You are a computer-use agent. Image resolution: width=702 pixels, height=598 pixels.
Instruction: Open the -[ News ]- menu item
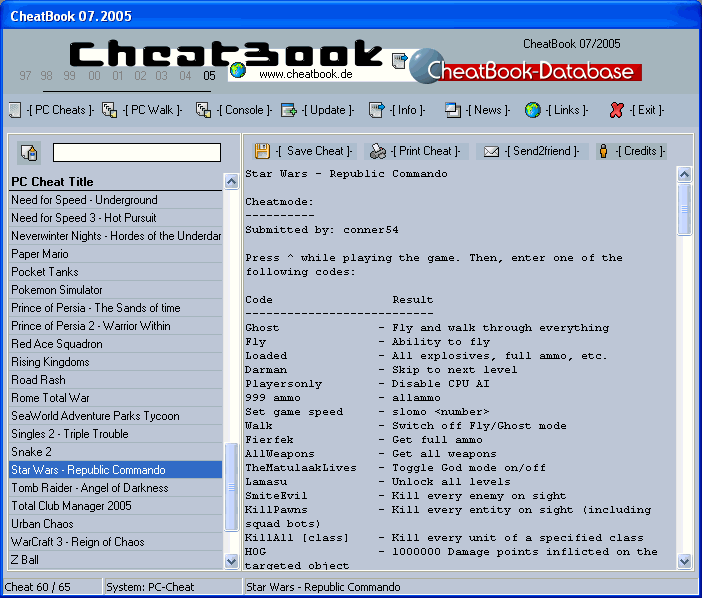[488, 110]
